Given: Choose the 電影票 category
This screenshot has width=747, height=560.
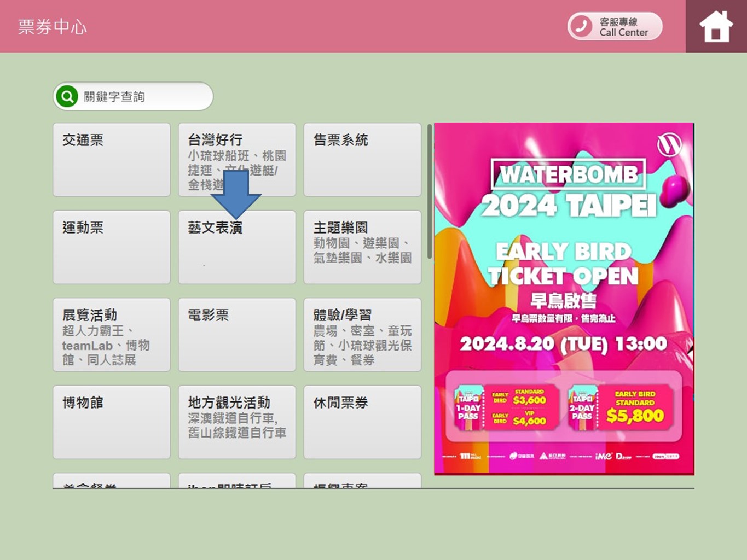Looking at the screenshot, I should [x=237, y=335].
